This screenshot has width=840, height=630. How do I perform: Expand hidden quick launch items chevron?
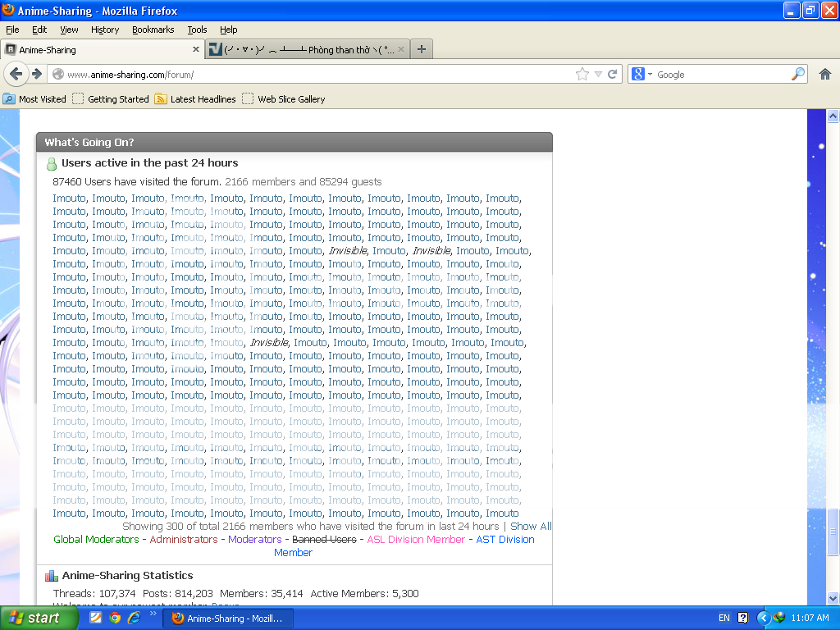point(153,614)
